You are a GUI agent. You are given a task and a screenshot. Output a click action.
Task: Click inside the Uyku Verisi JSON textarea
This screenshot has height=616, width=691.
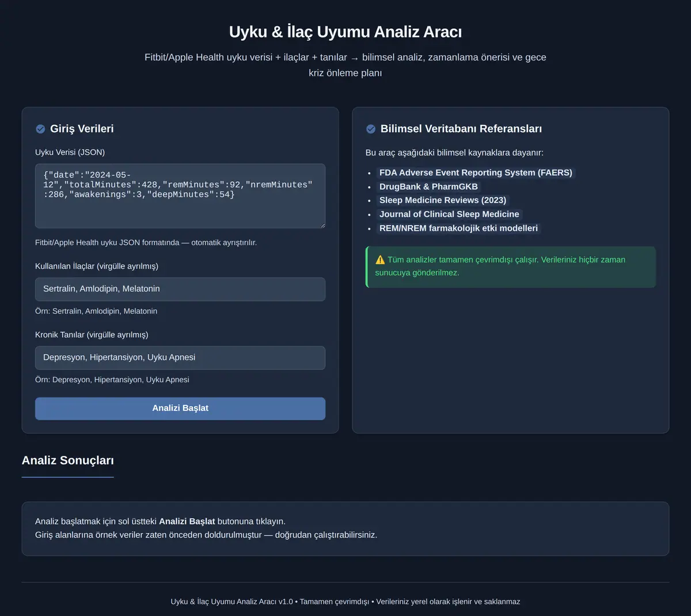(180, 196)
